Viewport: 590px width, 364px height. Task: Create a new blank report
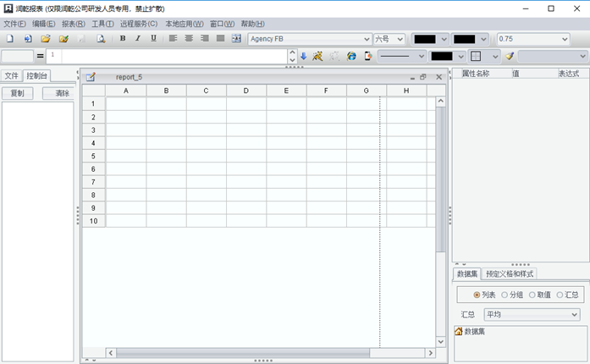point(10,38)
